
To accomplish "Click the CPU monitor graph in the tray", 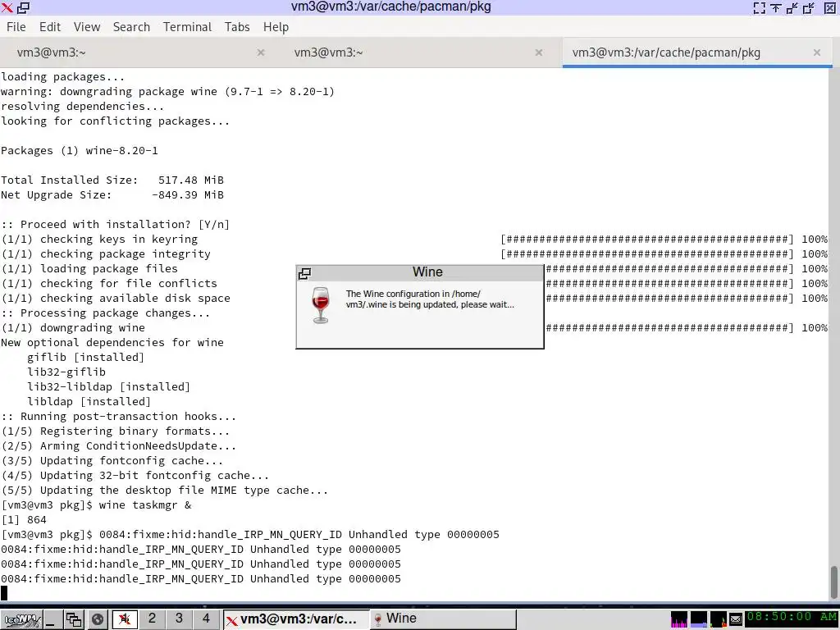I will (x=678, y=619).
